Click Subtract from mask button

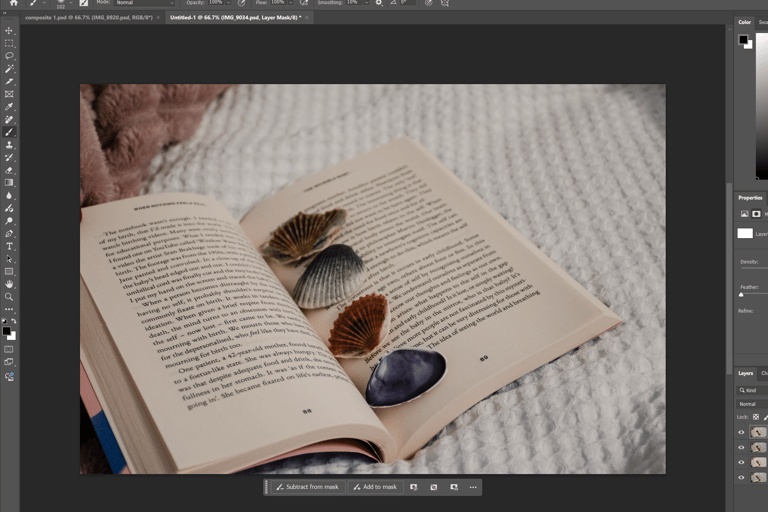tap(308, 487)
